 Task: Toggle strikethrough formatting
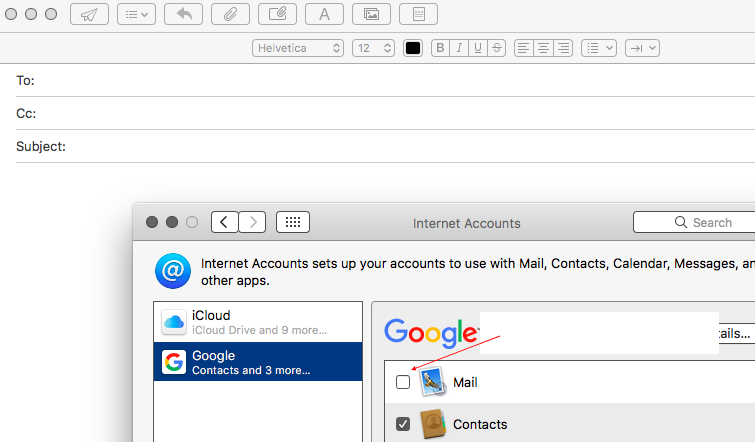tap(496, 48)
